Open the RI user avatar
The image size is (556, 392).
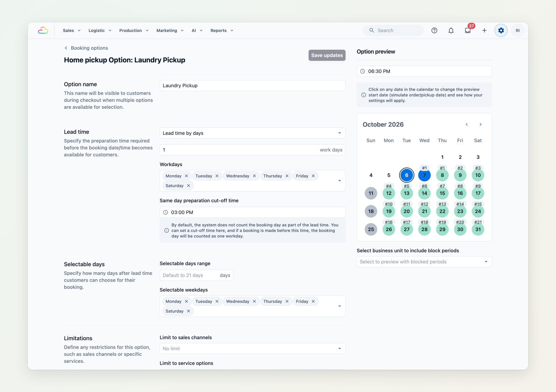(517, 31)
